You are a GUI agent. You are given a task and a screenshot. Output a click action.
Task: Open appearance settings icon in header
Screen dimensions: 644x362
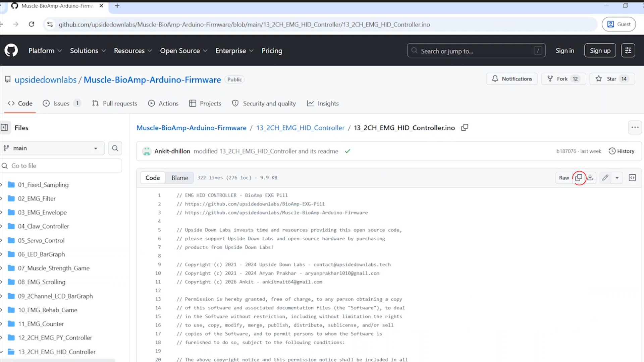tap(628, 51)
